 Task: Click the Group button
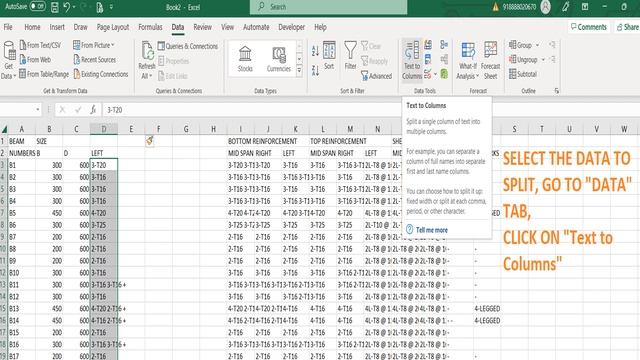point(520,45)
